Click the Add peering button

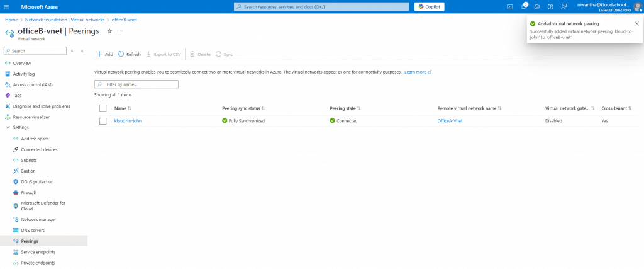104,55
